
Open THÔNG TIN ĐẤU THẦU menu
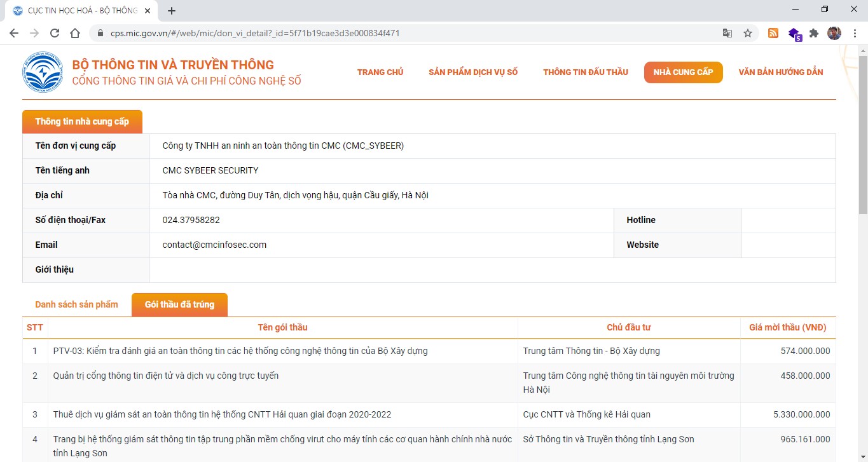tap(586, 72)
